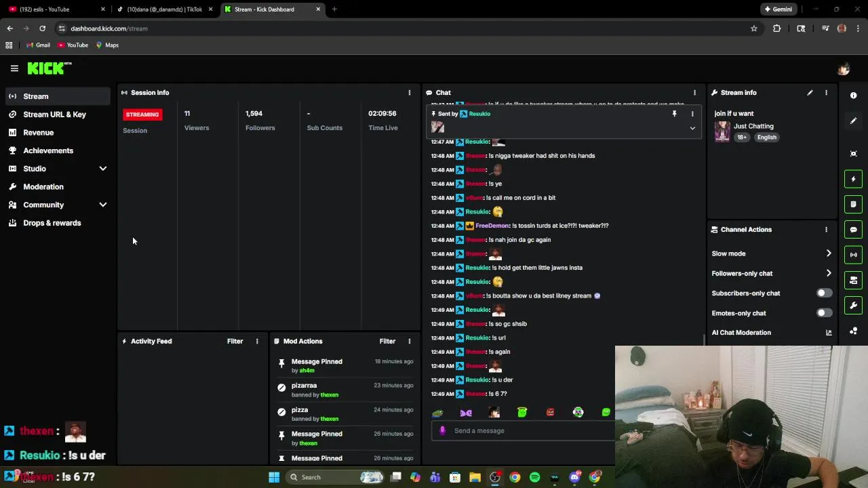Open options for the pinned message

coord(692,114)
